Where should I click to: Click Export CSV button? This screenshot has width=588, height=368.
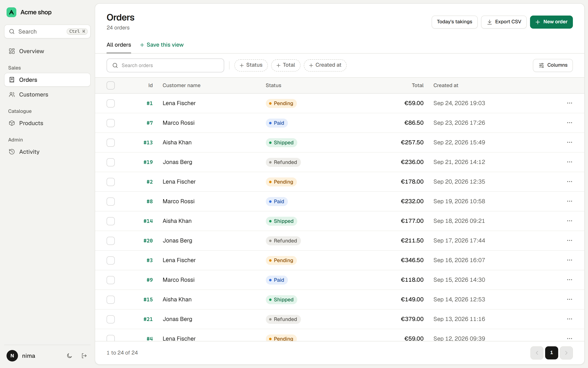504,22
